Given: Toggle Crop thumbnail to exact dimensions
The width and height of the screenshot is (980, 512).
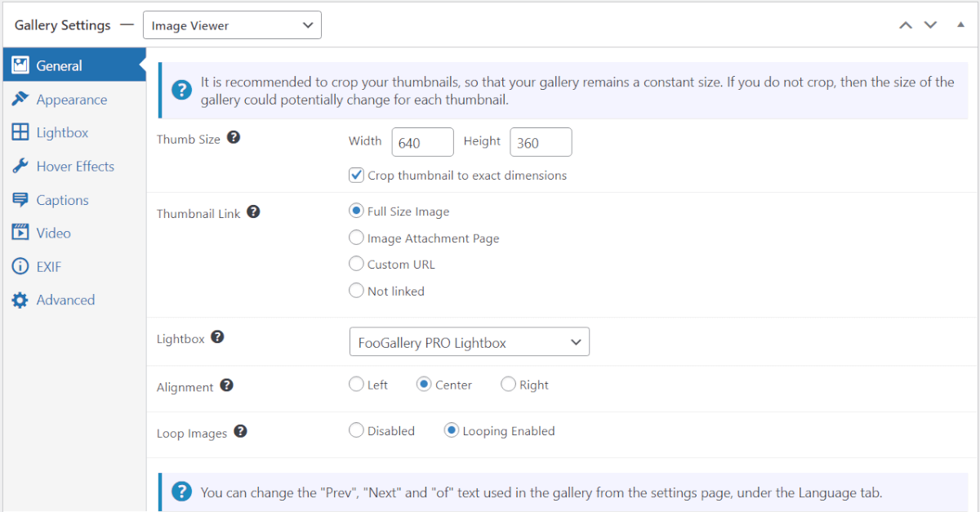Looking at the screenshot, I should click(x=356, y=175).
